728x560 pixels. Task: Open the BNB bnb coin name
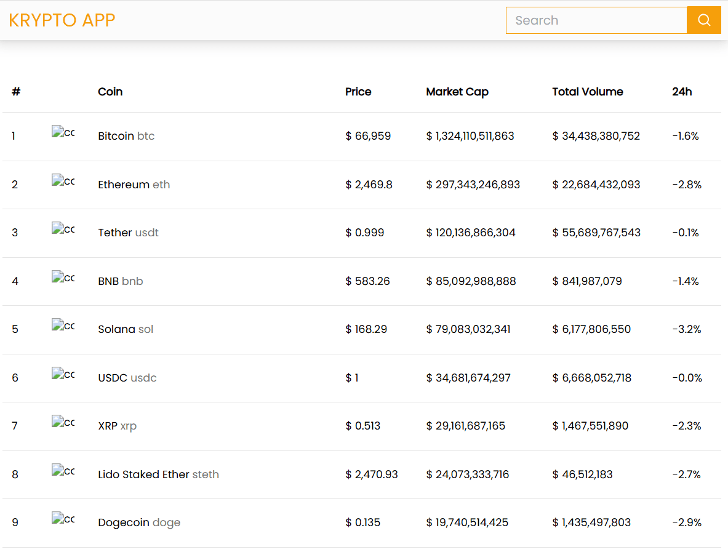pos(120,281)
